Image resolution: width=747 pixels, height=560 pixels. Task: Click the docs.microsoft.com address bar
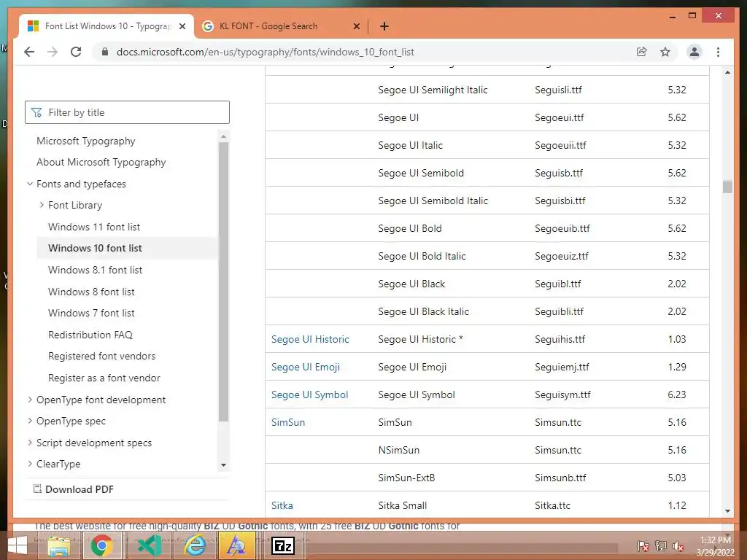(x=266, y=52)
